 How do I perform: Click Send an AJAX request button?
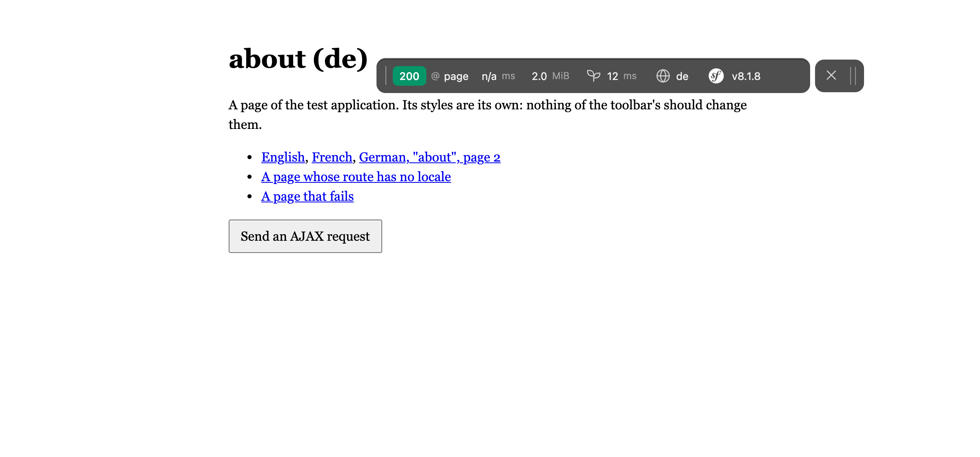(x=305, y=236)
